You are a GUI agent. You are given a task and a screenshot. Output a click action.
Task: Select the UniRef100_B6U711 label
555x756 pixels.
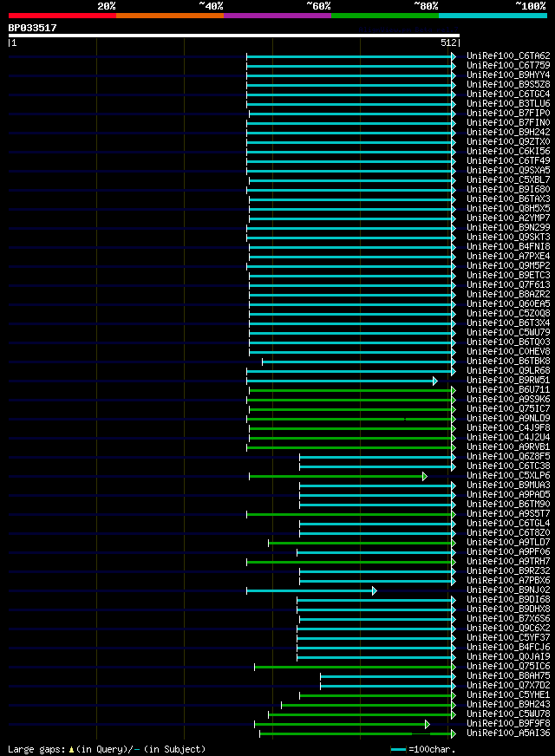click(508, 389)
